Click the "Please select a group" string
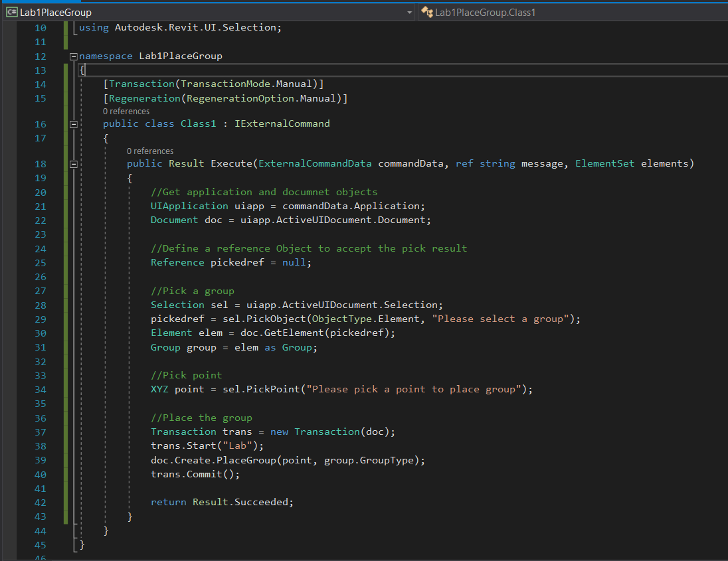The height and width of the screenshot is (561, 728). 500,319
